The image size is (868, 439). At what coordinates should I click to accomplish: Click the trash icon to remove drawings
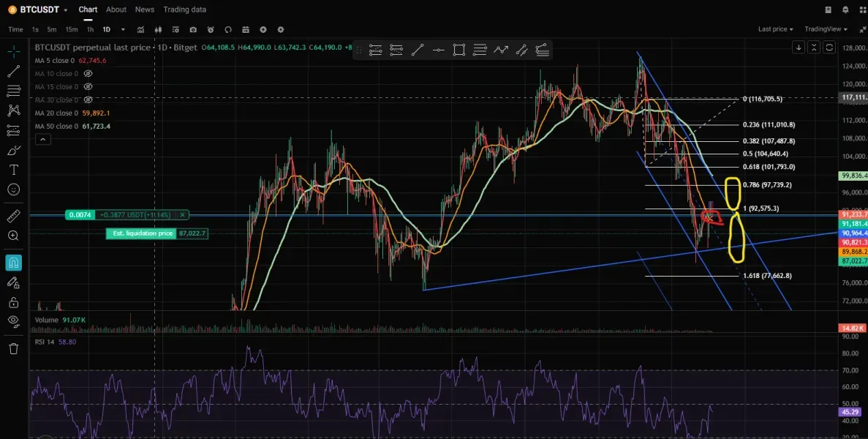(x=13, y=348)
